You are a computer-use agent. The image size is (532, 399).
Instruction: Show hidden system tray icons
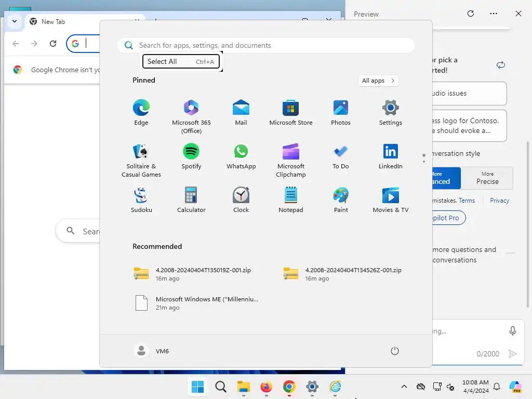coord(404,387)
